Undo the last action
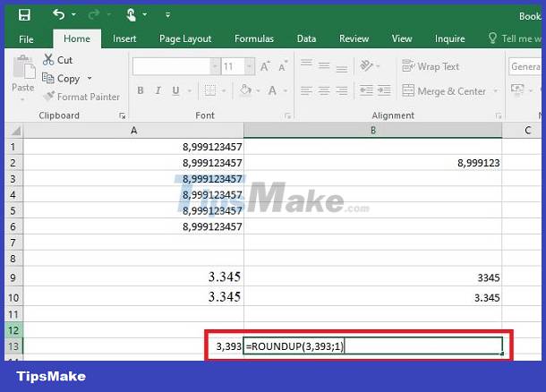546x392 pixels. pos(58,14)
